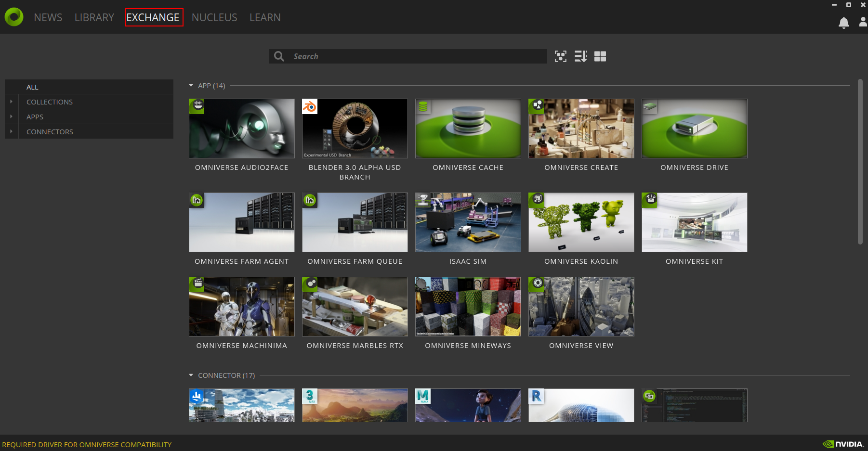This screenshot has width=868, height=451.
Task: Collapse the CONNECTOR (17) section
Action: [x=191, y=375]
